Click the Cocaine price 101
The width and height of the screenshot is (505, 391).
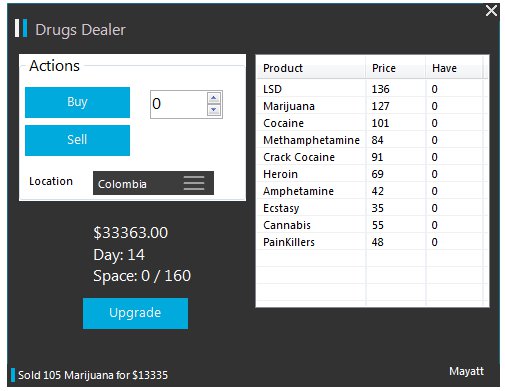[380, 123]
